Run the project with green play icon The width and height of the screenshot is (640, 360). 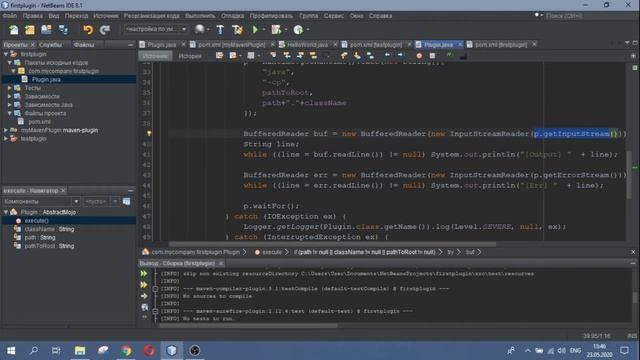tap(255, 30)
